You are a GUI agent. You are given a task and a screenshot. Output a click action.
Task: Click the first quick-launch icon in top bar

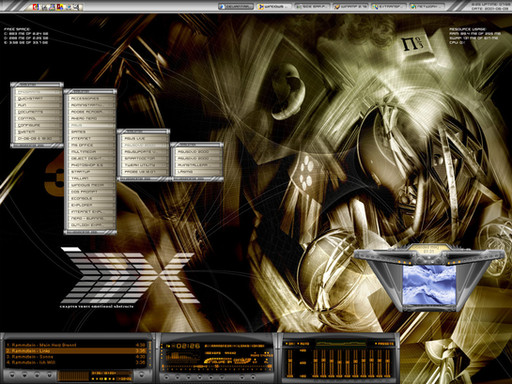35,7
